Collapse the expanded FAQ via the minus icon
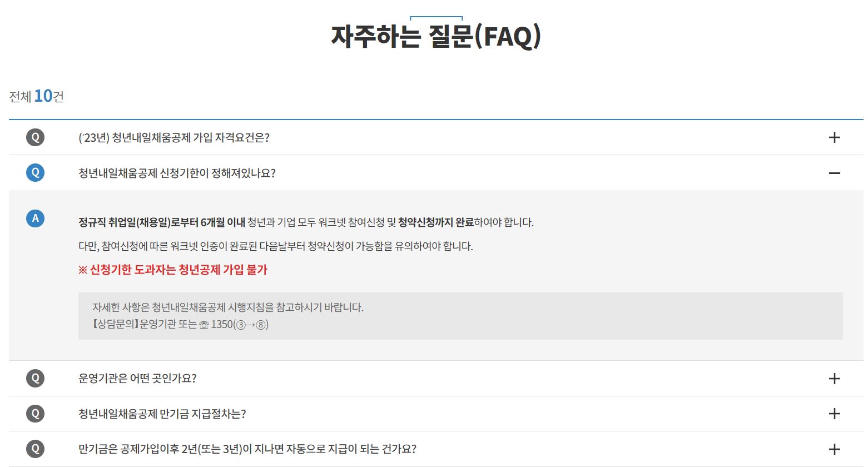 coord(834,173)
